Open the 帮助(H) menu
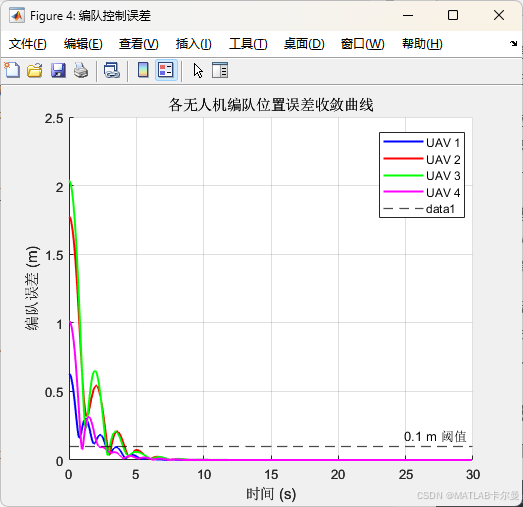523x507 pixels. click(x=422, y=44)
